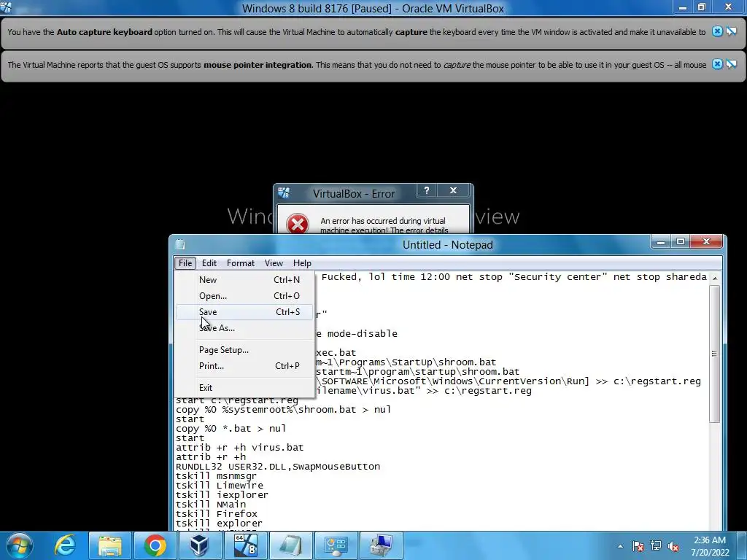Click the red error icon in VirtualBox dialog
Screen dimensions: 747x560
click(x=298, y=223)
